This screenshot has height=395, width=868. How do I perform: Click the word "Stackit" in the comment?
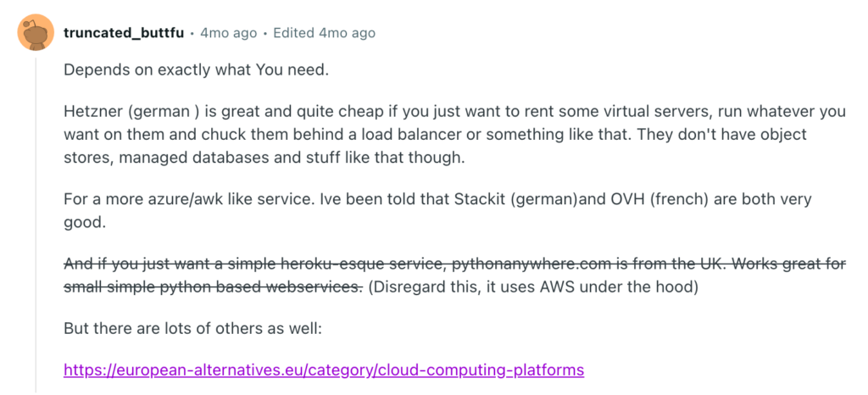tap(480, 199)
